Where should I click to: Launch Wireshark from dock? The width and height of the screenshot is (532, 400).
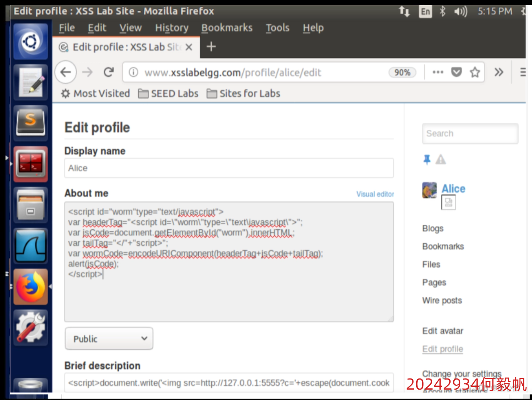[30, 246]
